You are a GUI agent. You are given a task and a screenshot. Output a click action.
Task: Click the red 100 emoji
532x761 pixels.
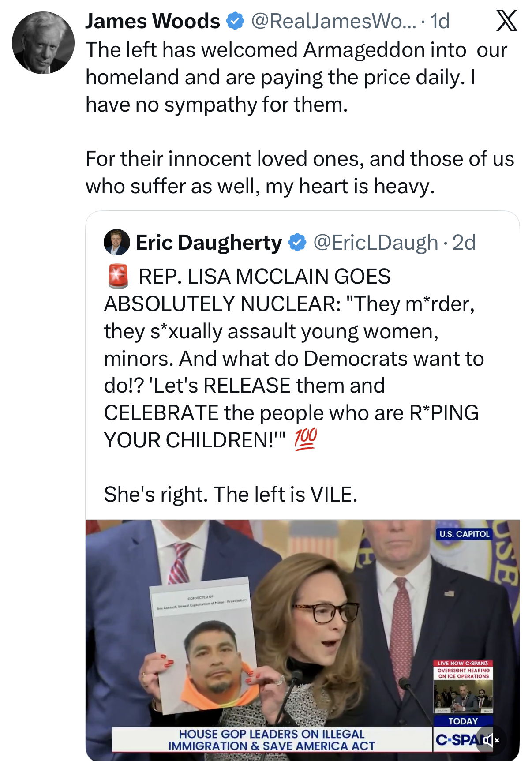click(305, 439)
